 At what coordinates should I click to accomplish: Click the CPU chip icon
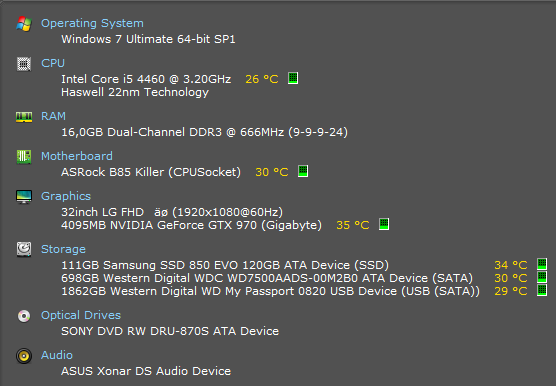(x=24, y=64)
